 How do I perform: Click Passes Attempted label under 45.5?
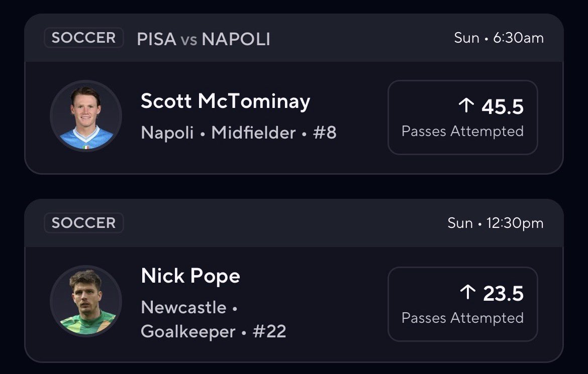[462, 132]
